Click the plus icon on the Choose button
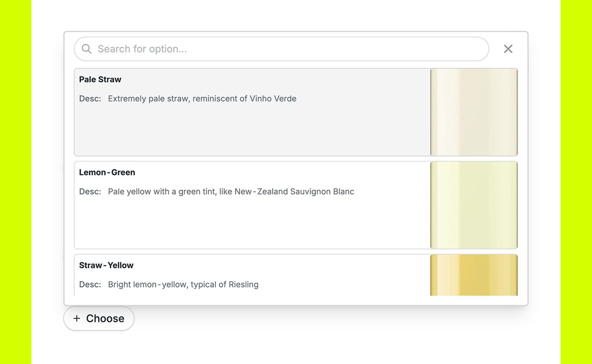Screen dimensions: 592x364 click(76, 318)
